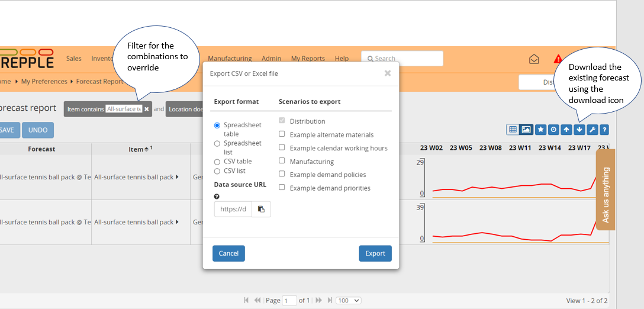Go to next page icon
Viewport: 644px width, 309px height.
[318, 300]
